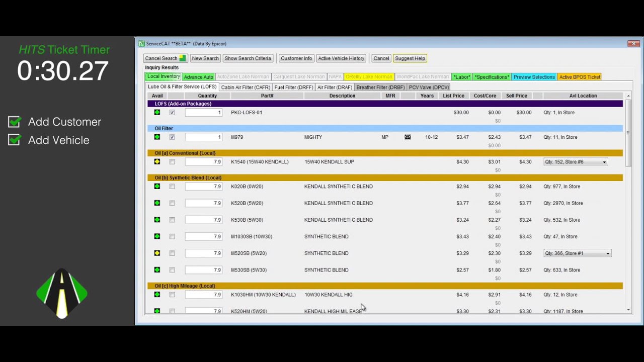
Task: Click green availability icon for M530SB row
Action: (157, 269)
